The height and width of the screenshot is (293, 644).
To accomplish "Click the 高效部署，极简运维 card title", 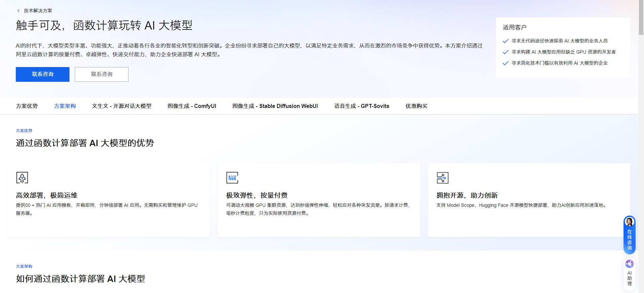I will tap(47, 195).
